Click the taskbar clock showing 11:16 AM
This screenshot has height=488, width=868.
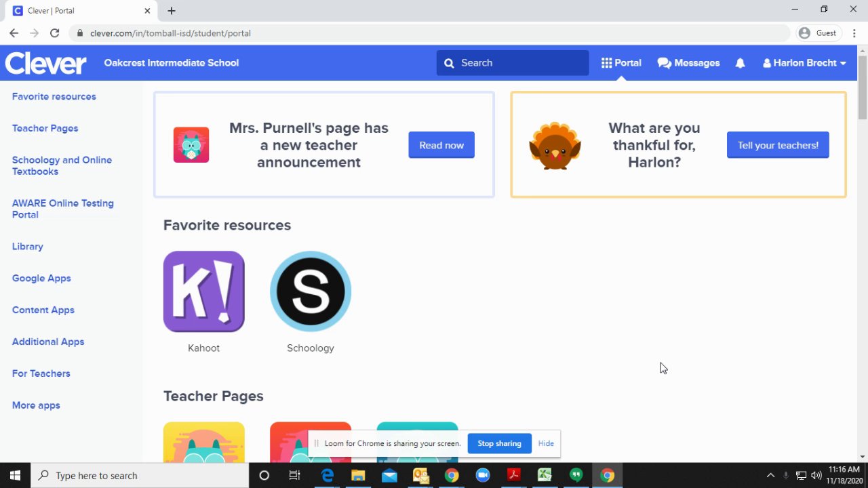844,475
